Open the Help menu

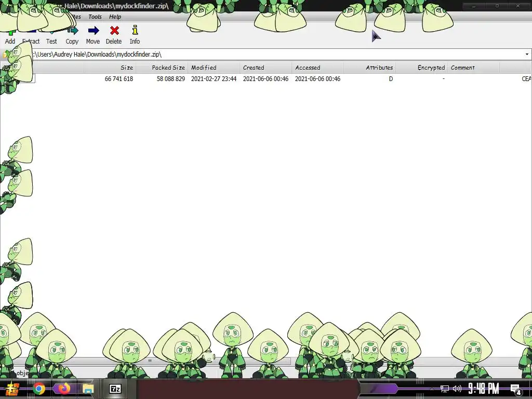(115, 17)
